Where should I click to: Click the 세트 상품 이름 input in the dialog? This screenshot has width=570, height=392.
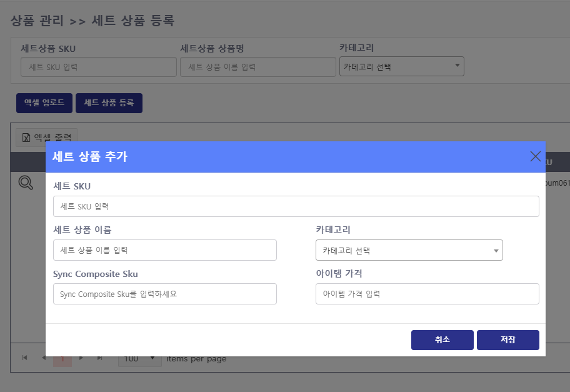coord(165,250)
